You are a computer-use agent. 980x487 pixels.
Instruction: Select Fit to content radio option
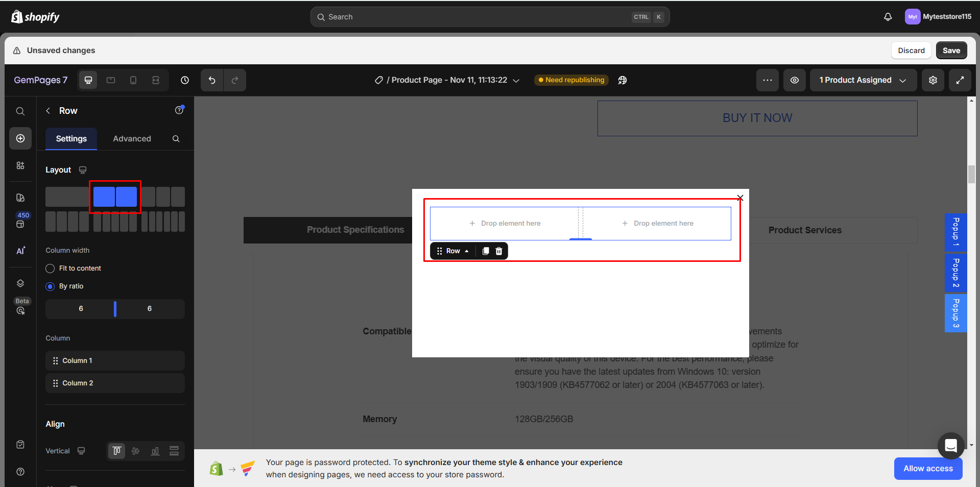point(50,269)
